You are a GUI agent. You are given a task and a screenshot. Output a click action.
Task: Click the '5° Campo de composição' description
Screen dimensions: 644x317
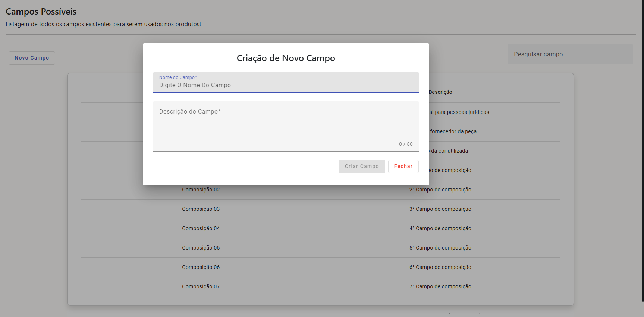point(440,248)
